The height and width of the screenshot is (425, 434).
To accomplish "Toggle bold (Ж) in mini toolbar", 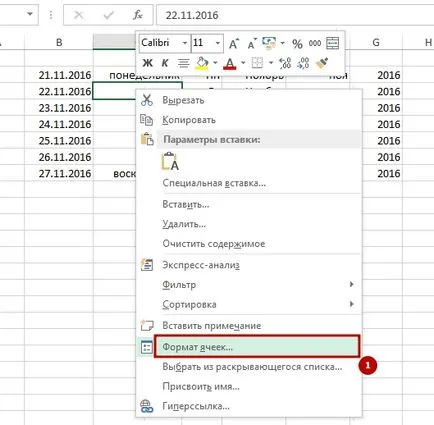I will [x=147, y=63].
